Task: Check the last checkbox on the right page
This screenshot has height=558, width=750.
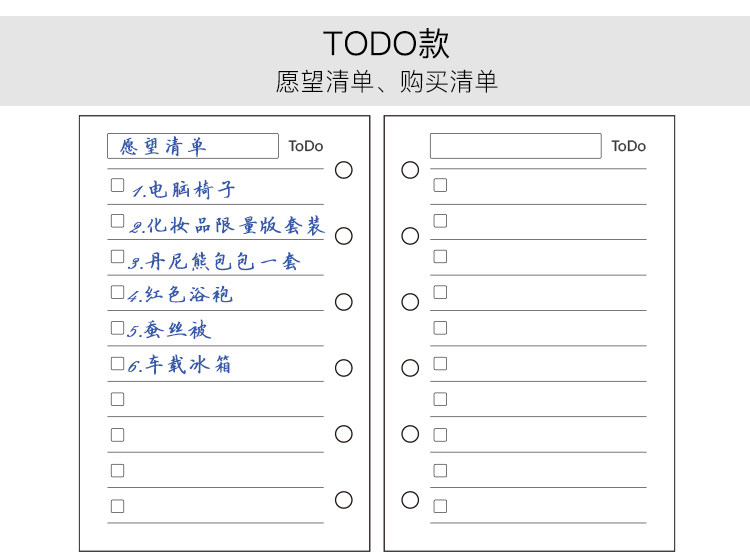Action: point(440,506)
